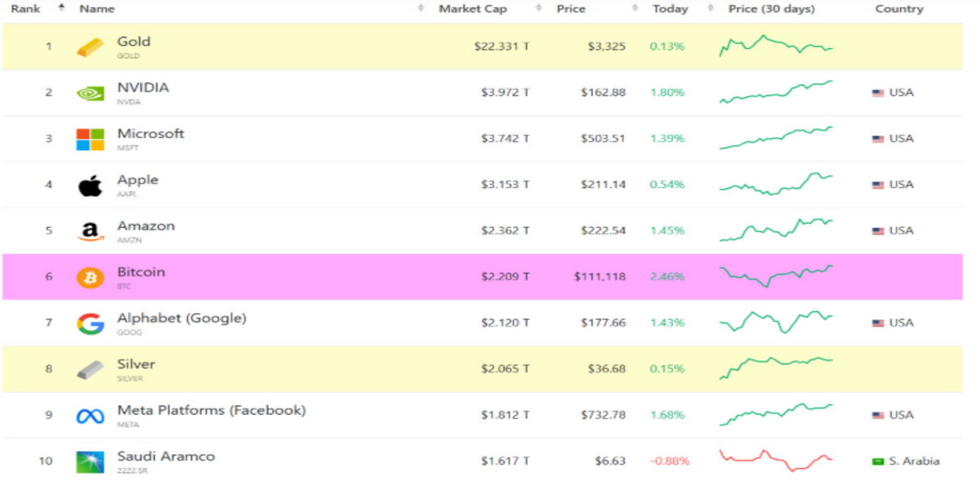View Alphabet 30-day price chart
Viewport: 980px width, 490px height.
point(776,323)
